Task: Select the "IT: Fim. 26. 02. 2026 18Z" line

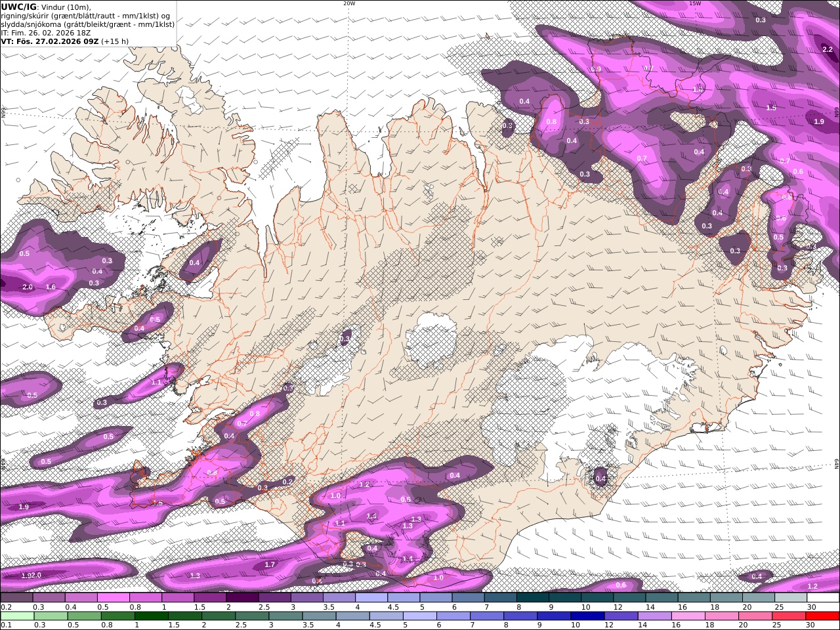Action: [46, 33]
